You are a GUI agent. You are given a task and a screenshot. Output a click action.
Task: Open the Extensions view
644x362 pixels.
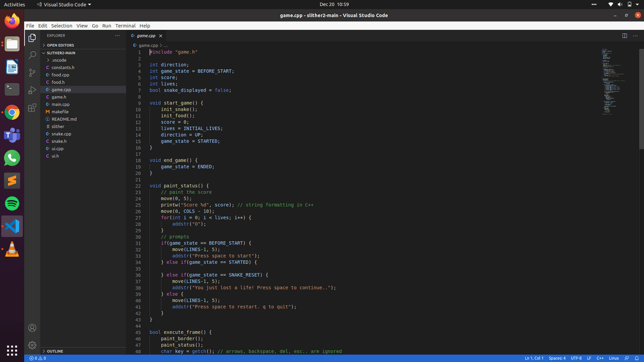coord(32,108)
